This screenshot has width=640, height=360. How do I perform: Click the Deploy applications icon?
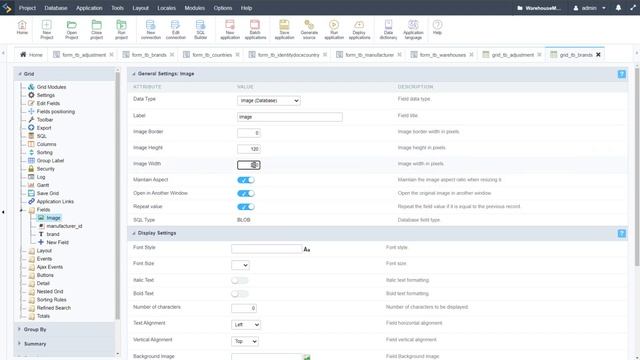point(359,30)
